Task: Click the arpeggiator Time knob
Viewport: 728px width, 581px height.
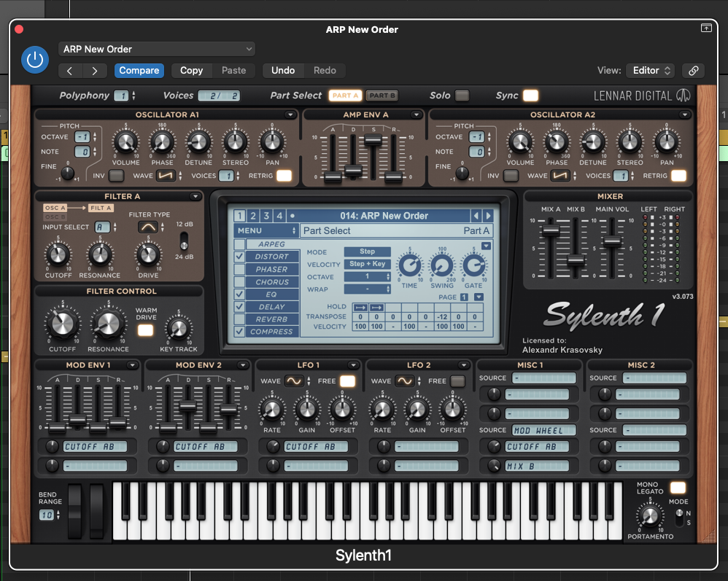Action: pos(410,265)
